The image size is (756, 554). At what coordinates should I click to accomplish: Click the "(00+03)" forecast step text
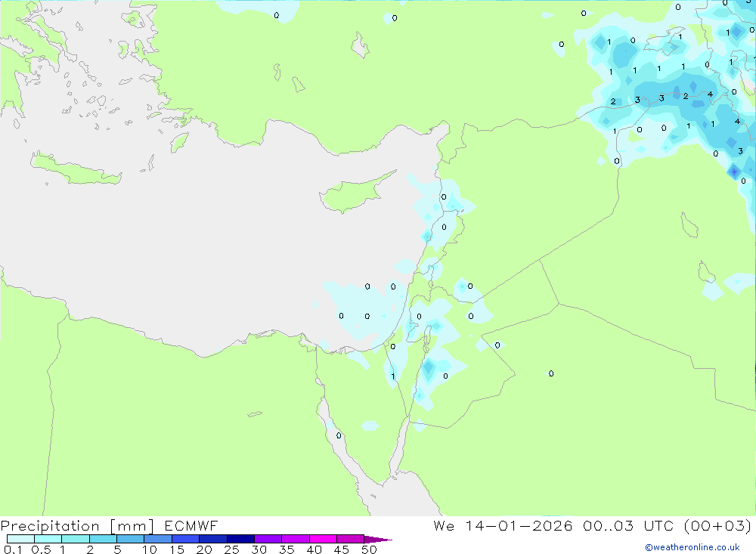(x=717, y=525)
